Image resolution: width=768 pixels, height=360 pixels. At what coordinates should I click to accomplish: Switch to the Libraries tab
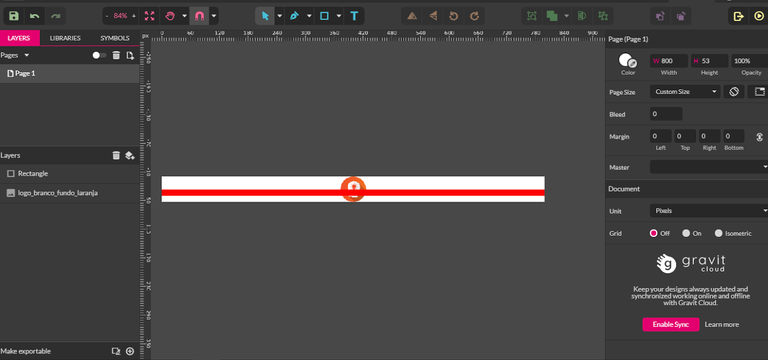tap(65, 38)
